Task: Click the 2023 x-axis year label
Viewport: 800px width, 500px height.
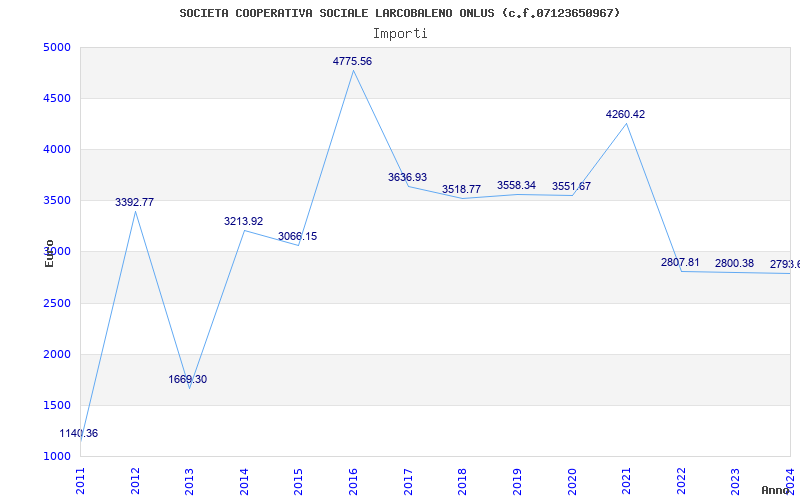Action: pyautogui.click(x=735, y=481)
